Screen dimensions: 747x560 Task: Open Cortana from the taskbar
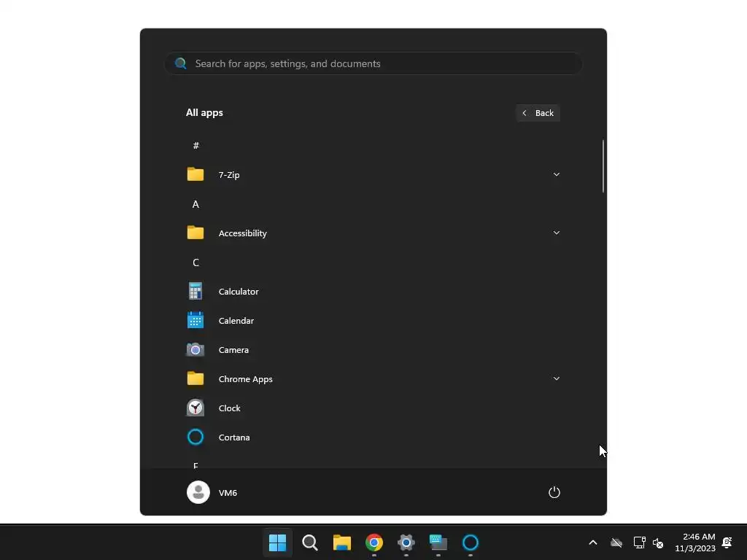click(x=471, y=542)
